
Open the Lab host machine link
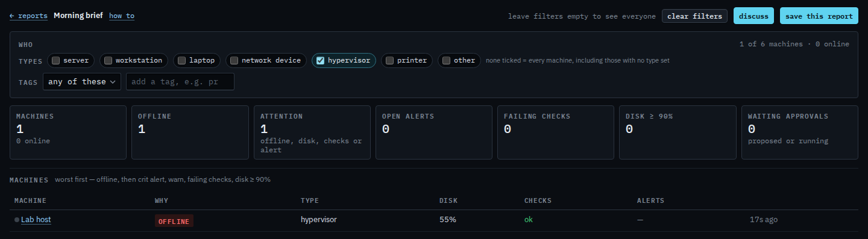[x=36, y=220]
